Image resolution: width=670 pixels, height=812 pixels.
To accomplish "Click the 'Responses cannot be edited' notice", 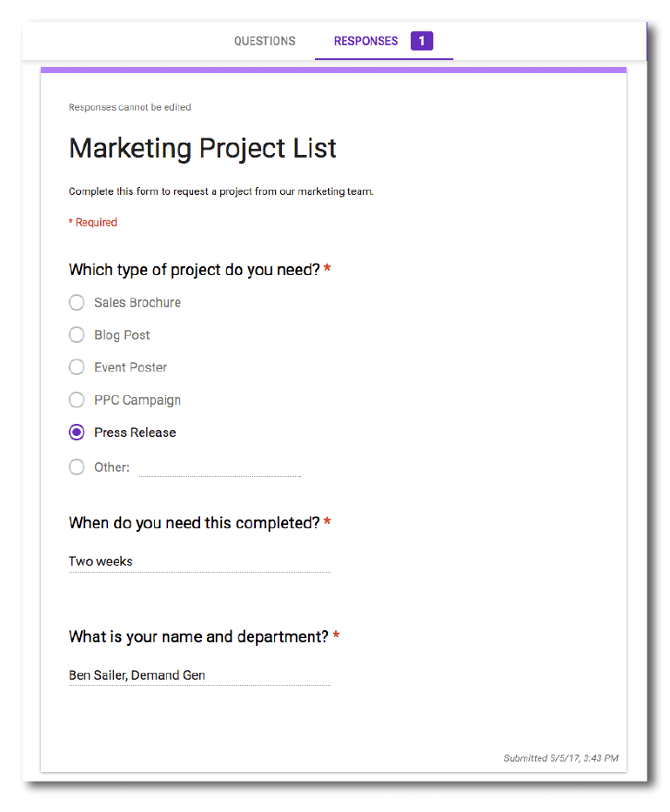I will pos(130,107).
